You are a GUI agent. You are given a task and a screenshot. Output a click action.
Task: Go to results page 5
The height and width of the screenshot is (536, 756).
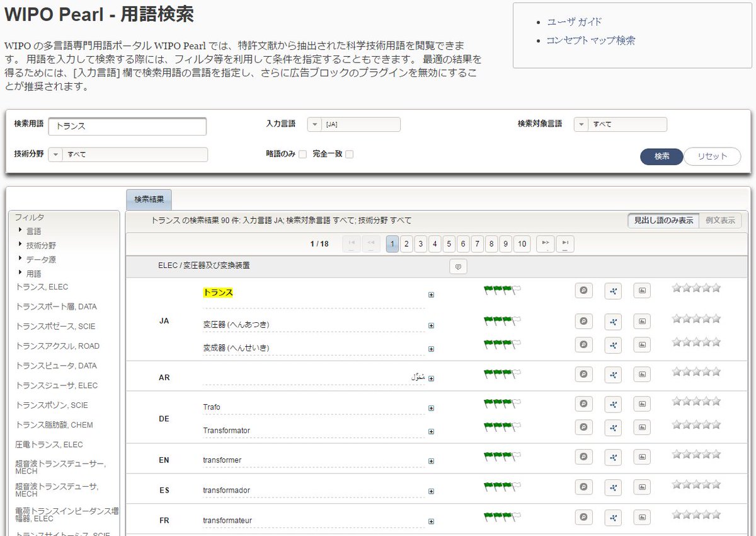pyautogui.click(x=449, y=244)
